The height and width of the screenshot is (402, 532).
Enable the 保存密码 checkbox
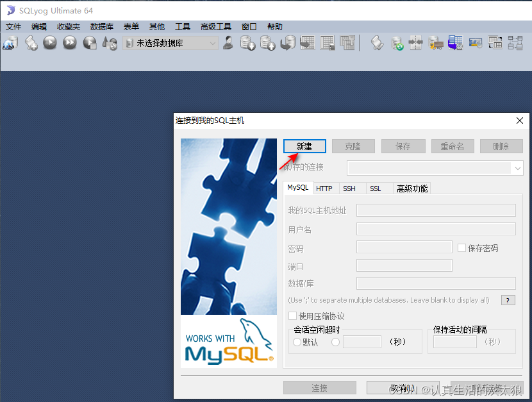(460, 247)
